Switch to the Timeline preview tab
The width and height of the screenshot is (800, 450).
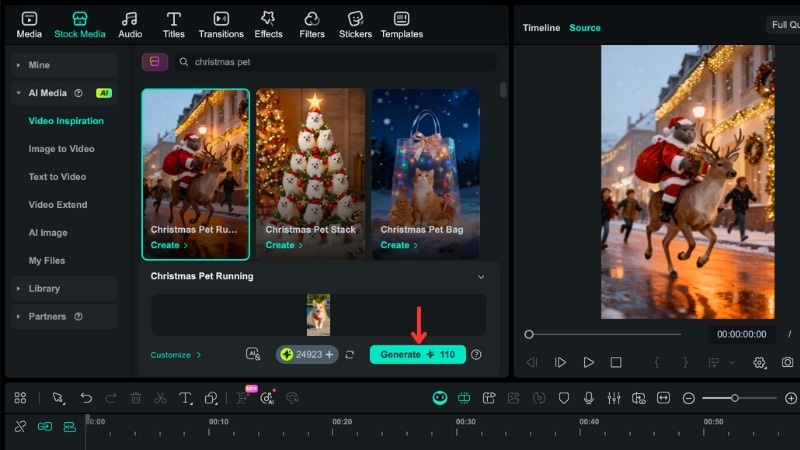[541, 28]
